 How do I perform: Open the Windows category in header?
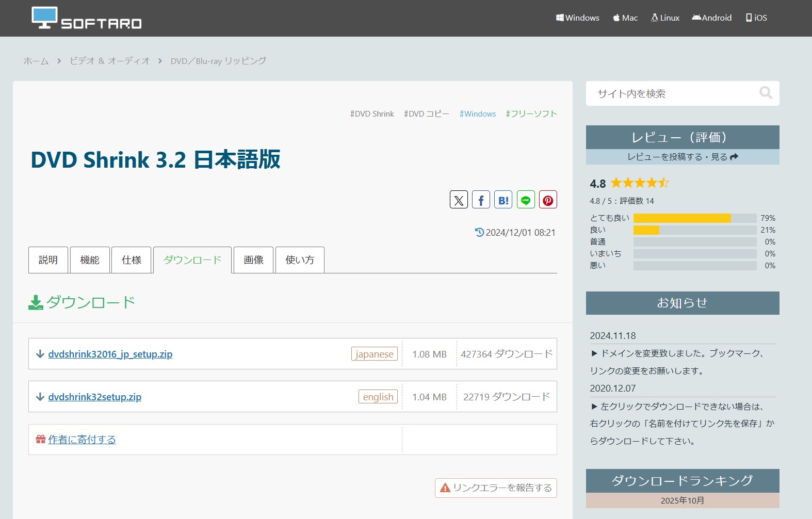coord(577,18)
